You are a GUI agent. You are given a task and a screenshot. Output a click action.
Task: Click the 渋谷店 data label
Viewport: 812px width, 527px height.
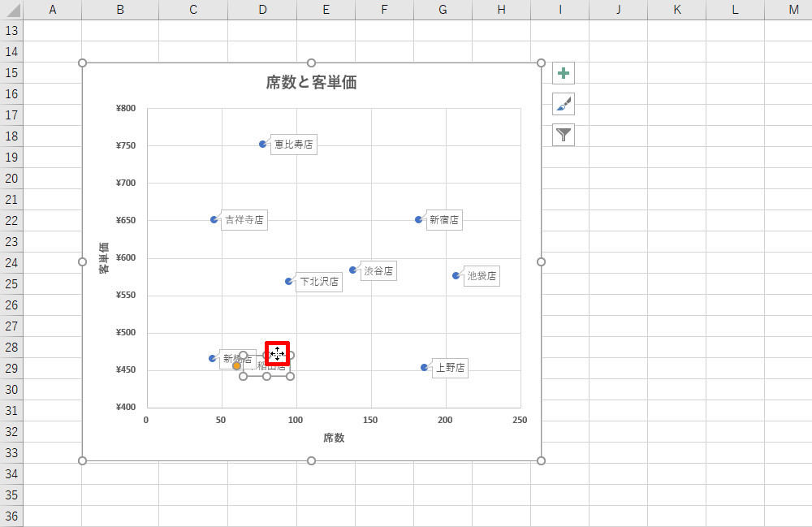pos(378,271)
